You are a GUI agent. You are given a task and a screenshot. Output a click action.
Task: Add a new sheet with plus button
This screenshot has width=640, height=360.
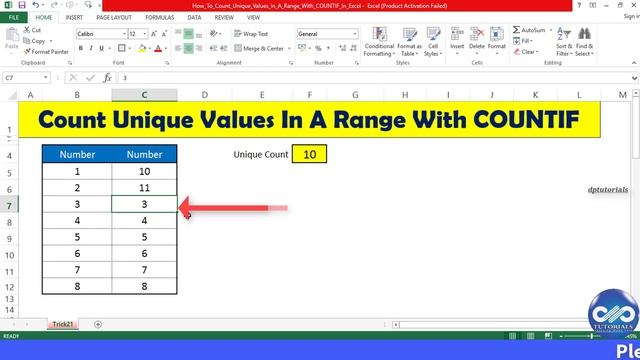tap(98, 324)
